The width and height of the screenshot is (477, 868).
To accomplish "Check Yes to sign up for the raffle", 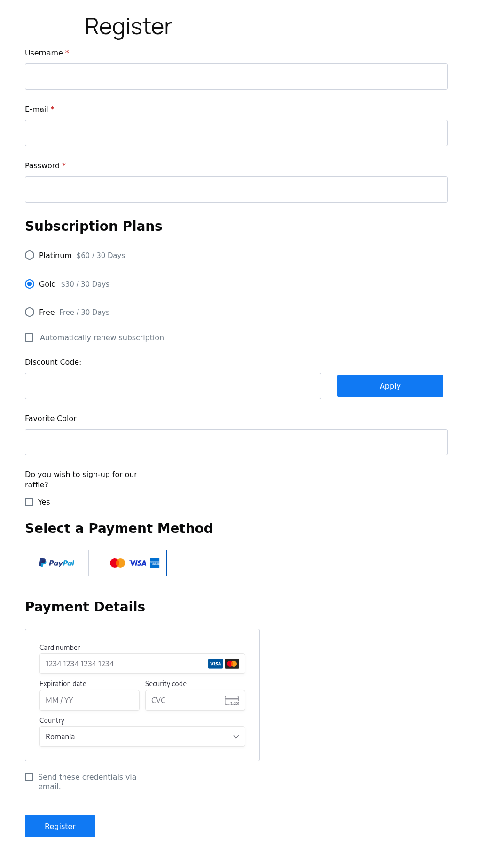I will (29, 502).
